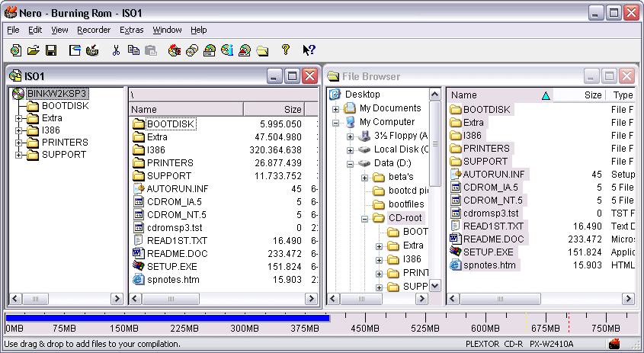Screen dimensions: 644x353
Task: Expand the SUPPORT folder in ISO1 tree
Action: point(18,155)
